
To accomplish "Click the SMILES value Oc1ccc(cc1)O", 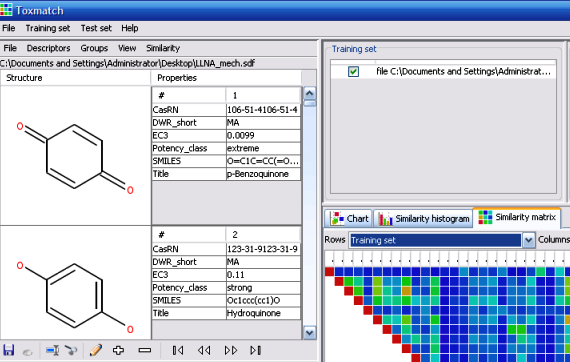I will coord(263,300).
